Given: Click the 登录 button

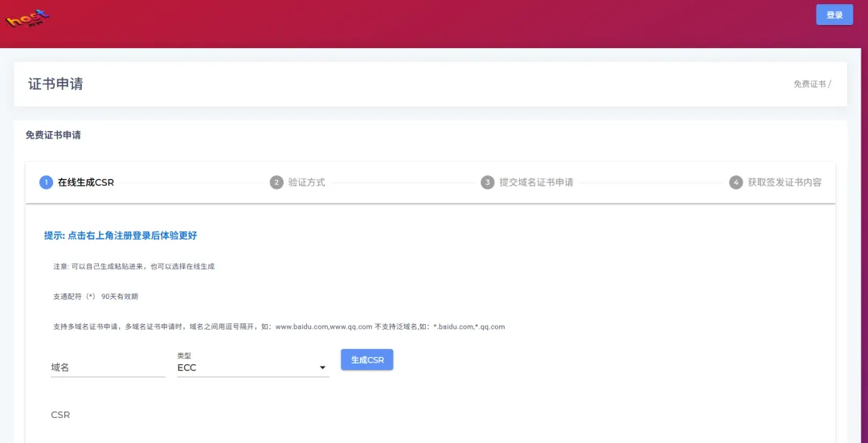Looking at the screenshot, I should point(834,14).
